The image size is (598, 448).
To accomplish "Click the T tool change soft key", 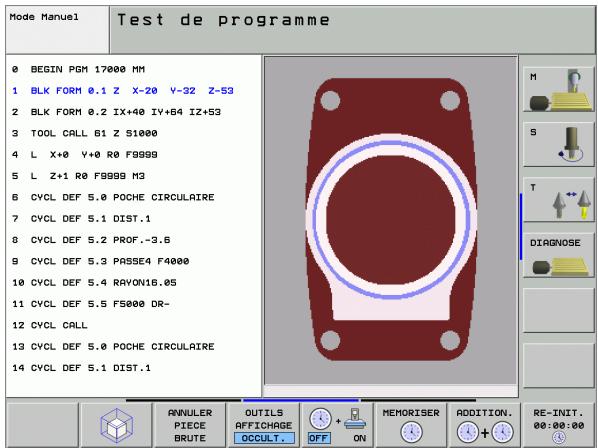I will click(558, 200).
